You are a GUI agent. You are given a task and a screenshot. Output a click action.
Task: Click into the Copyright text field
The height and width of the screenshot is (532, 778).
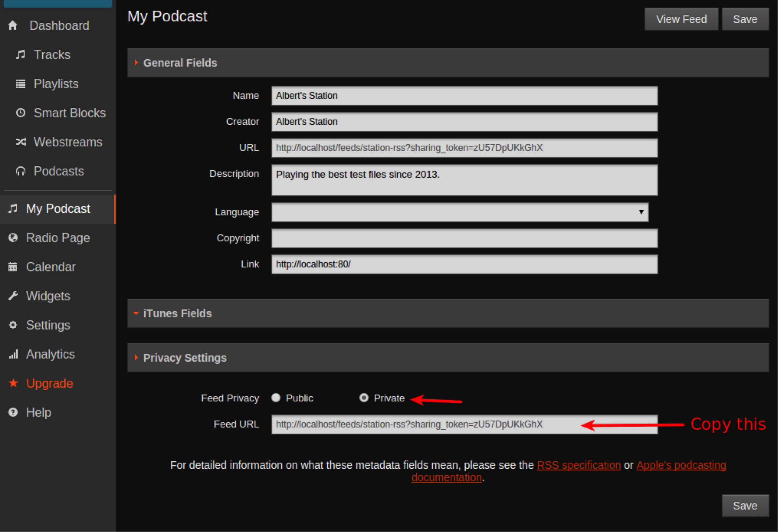coord(464,238)
